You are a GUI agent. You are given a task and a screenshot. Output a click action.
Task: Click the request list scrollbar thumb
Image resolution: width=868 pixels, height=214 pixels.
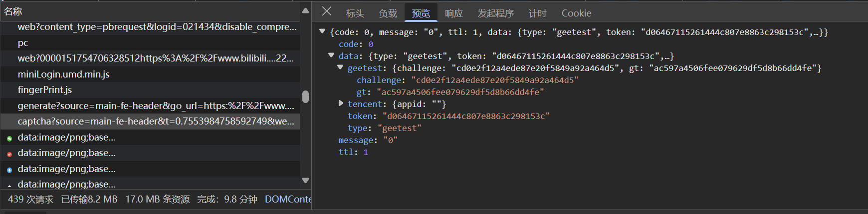click(x=305, y=96)
